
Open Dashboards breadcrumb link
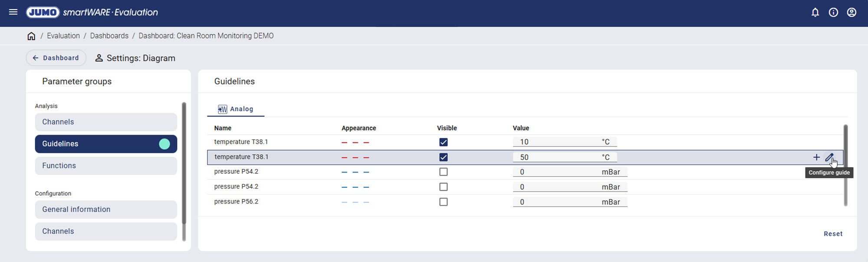point(109,36)
